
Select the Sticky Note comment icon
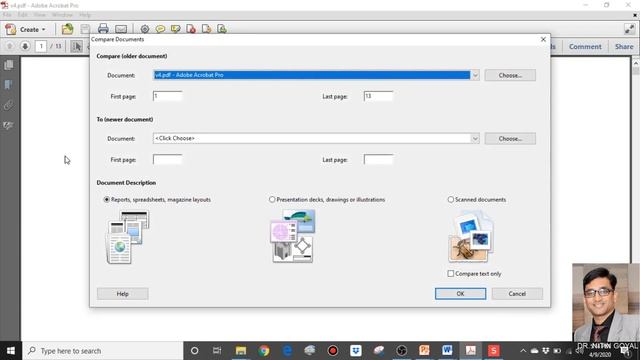160,29
